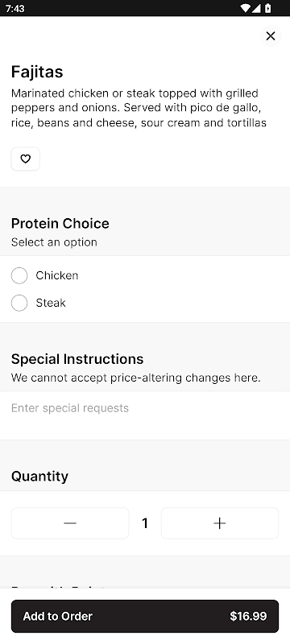Screen dimensions: 290x644
Task: Tap the 7:43 clock in status bar
Action: coord(14,9)
